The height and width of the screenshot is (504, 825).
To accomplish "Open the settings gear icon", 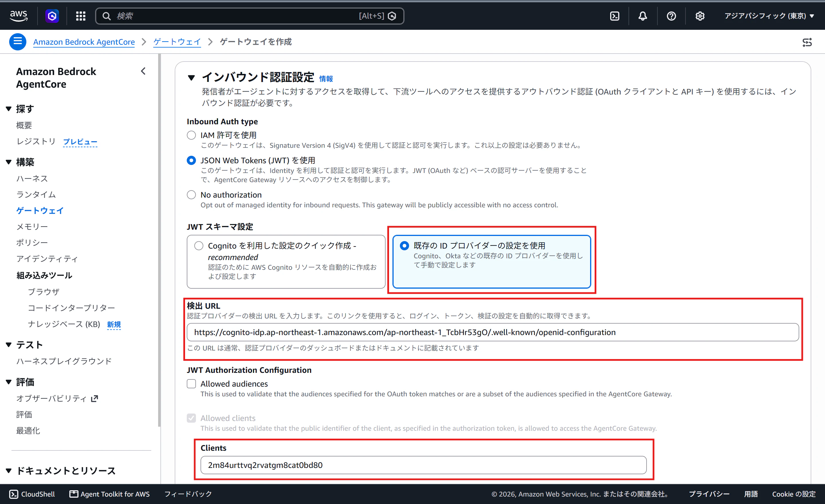I will click(700, 16).
